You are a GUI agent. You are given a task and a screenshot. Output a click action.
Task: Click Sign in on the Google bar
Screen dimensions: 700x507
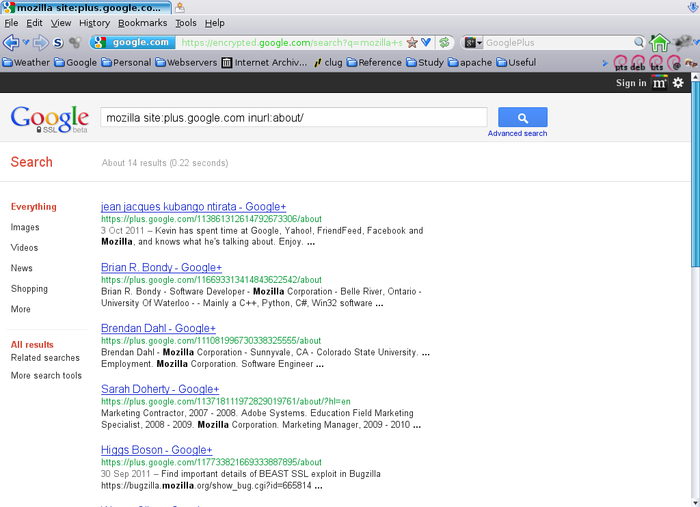(x=631, y=83)
